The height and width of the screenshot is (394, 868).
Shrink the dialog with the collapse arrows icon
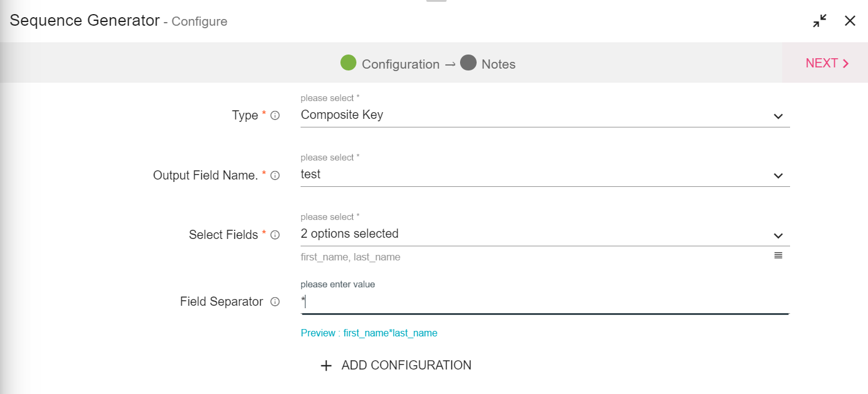(820, 21)
